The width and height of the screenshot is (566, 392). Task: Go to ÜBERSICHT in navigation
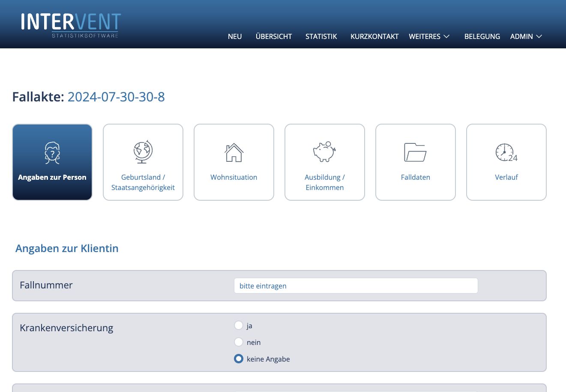pyautogui.click(x=274, y=36)
